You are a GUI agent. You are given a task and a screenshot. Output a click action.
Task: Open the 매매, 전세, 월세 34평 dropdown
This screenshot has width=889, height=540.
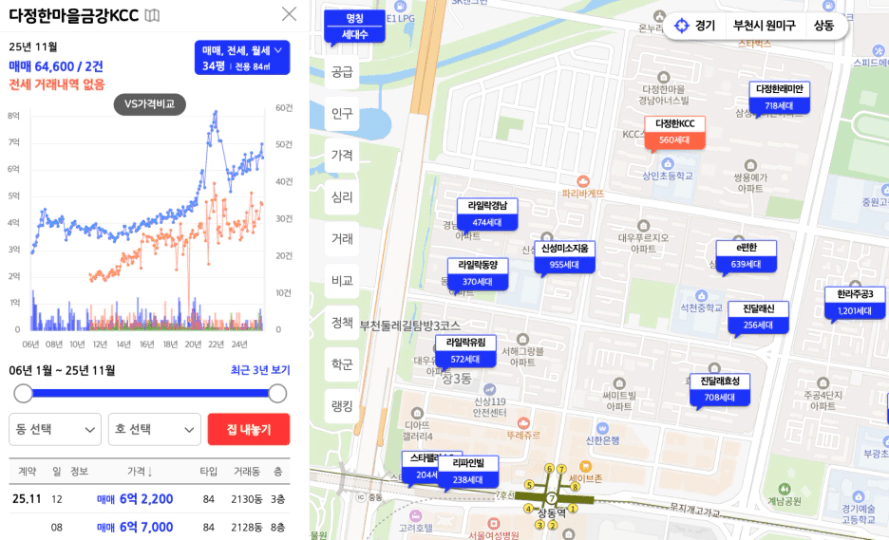[x=242, y=57]
